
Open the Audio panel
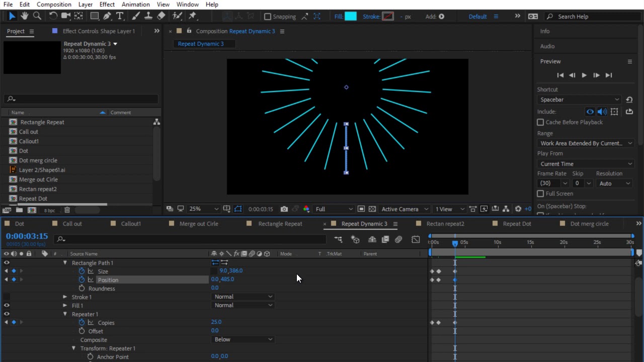click(547, 46)
